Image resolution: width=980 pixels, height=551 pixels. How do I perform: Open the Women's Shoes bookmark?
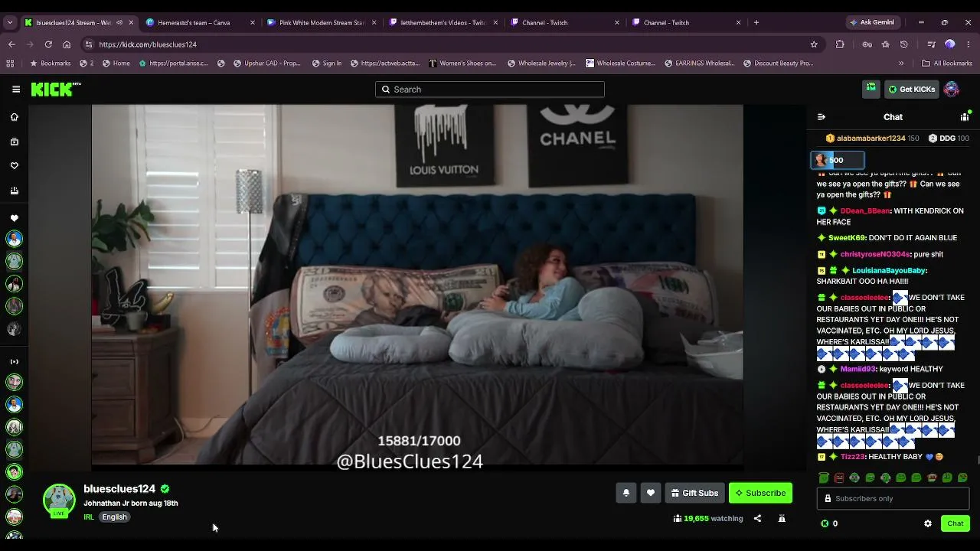click(462, 64)
